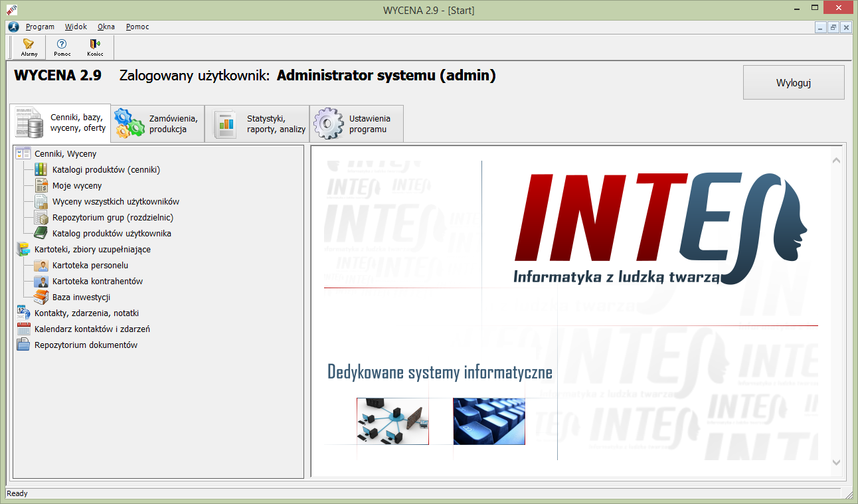Select the Moje wyceny icon

coord(41,186)
